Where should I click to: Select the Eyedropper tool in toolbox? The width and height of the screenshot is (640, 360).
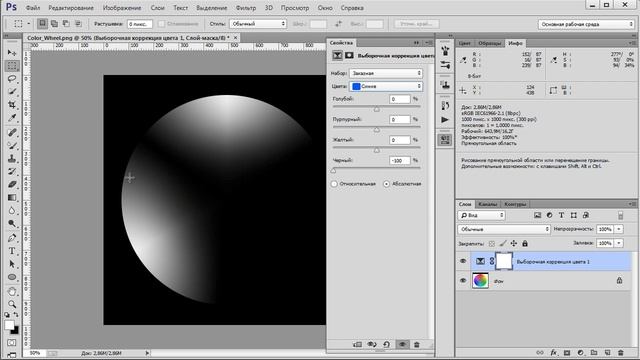click(x=12, y=118)
